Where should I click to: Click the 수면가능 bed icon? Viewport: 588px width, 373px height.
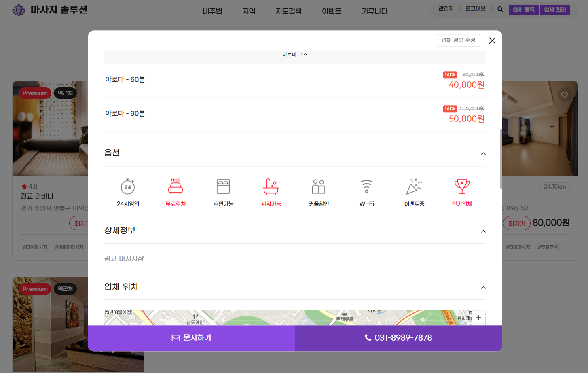(223, 186)
